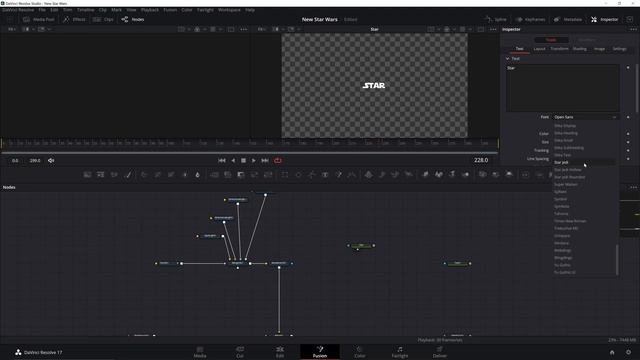Go to first frame
The image size is (640, 360).
pyautogui.click(x=222, y=161)
